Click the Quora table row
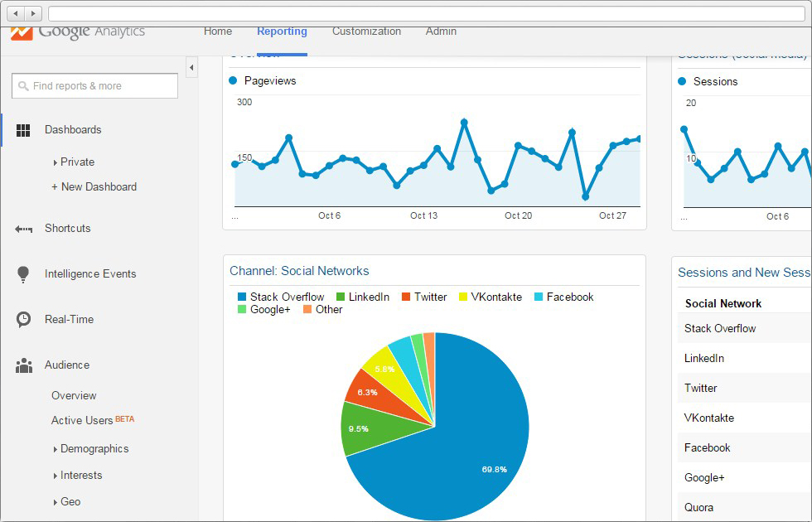The image size is (812, 522). click(744, 507)
